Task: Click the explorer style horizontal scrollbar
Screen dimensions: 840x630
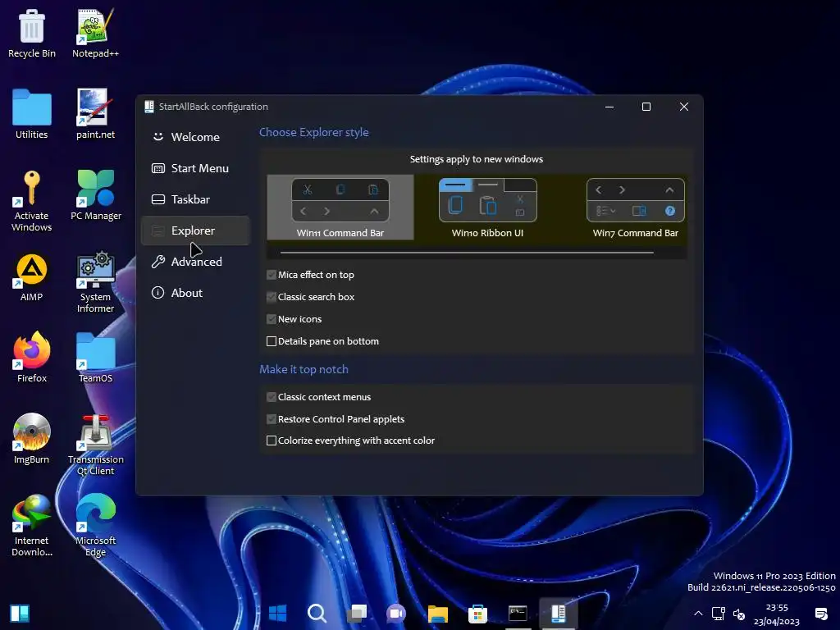Action: tap(467, 253)
